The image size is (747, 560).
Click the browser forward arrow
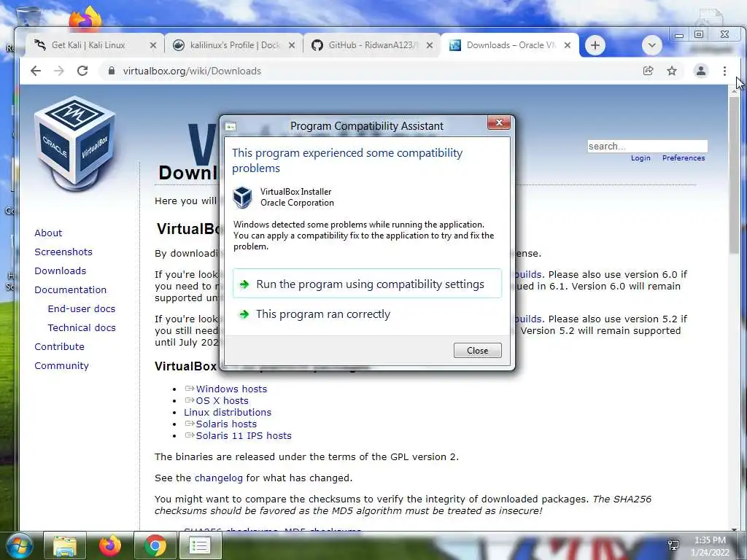click(59, 71)
